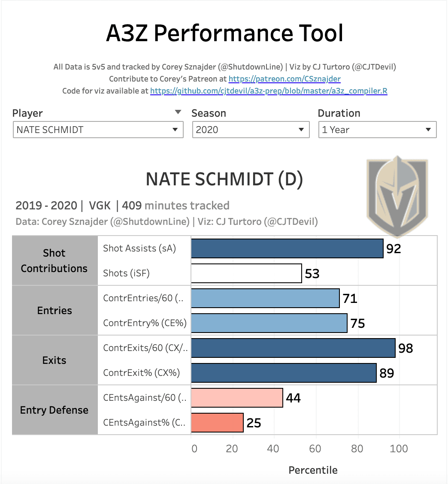Select the CEntsAgainst% bar showing 25
Image resolution: width=448 pixels, height=484 pixels.
[x=217, y=423]
